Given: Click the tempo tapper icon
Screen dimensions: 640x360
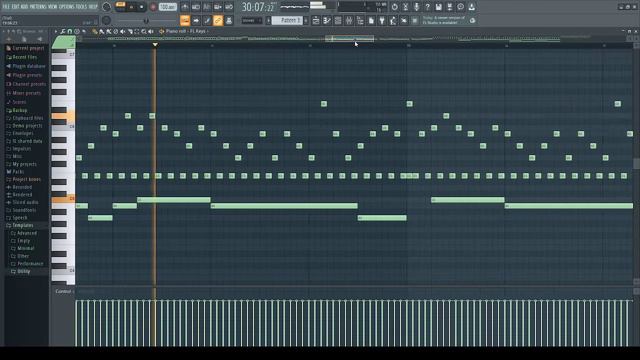Looking at the screenshot, I should [393, 20].
